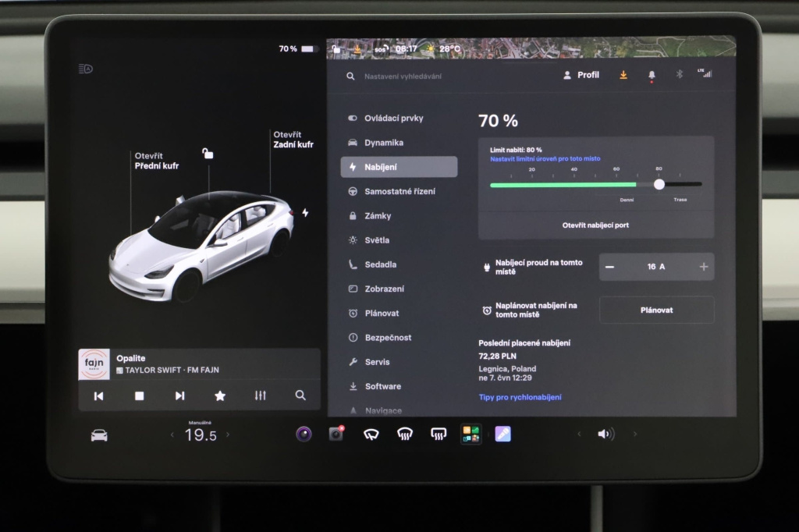799x532 pixels.
Task: Tap the 19.5 temperature display
Action: coord(201,434)
